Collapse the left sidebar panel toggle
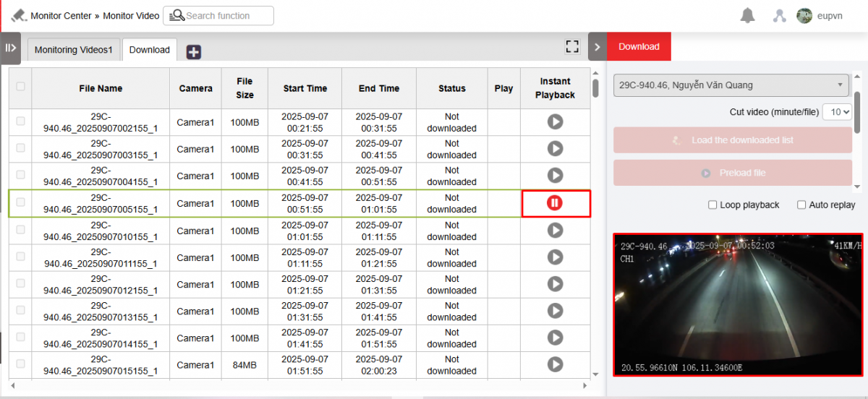The width and height of the screenshot is (868, 399). [10, 47]
